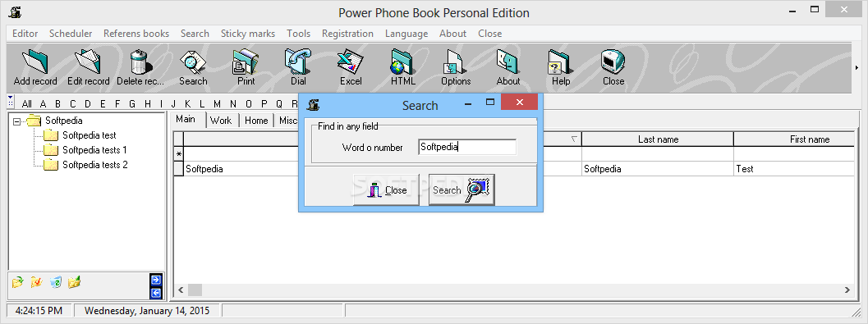Select Softpedia tests 2 in the tree
This screenshot has width=868, height=324.
coord(95,165)
